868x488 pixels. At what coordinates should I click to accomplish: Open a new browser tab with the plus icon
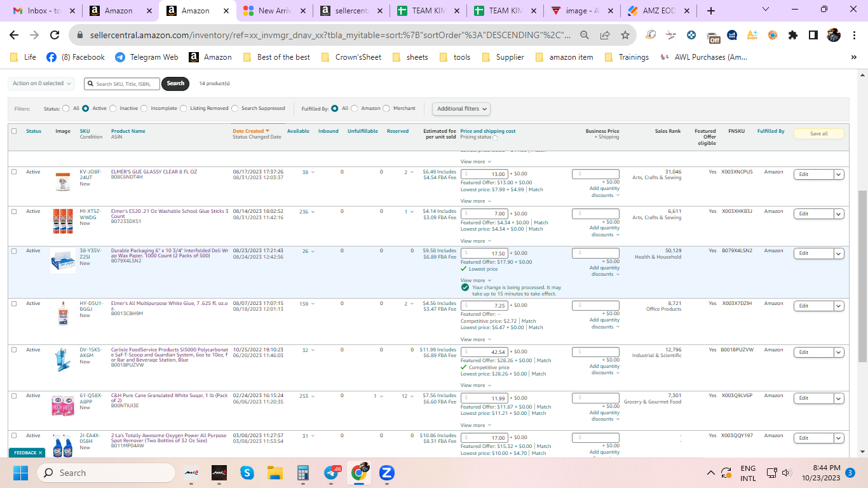pyautogui.click(x=711, y=11)
